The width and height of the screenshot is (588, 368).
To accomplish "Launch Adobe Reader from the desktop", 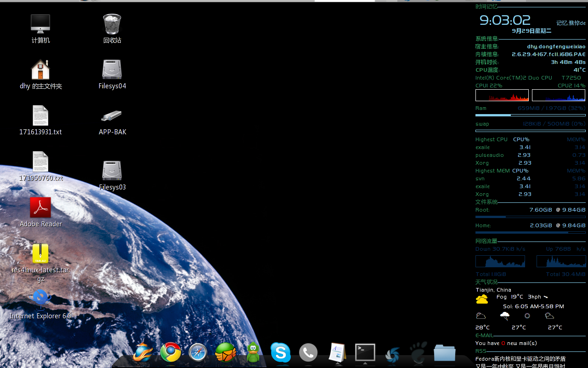I will pos(40,207).
